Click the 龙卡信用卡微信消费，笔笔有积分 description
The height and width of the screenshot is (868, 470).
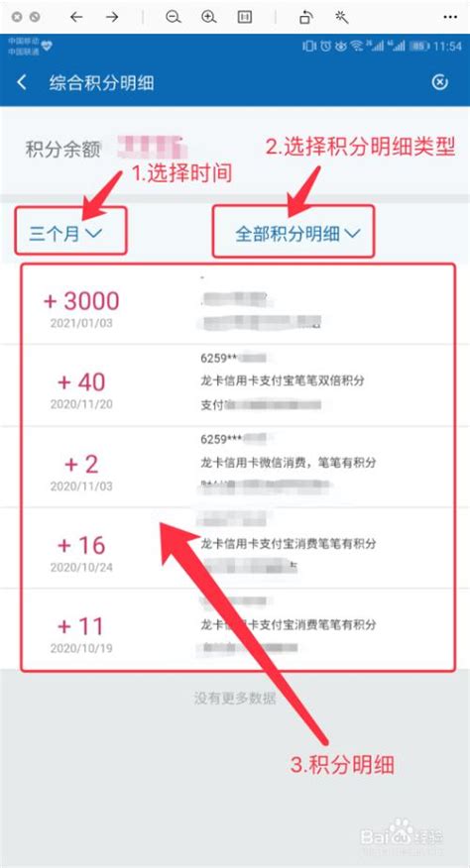pos(288,462)
